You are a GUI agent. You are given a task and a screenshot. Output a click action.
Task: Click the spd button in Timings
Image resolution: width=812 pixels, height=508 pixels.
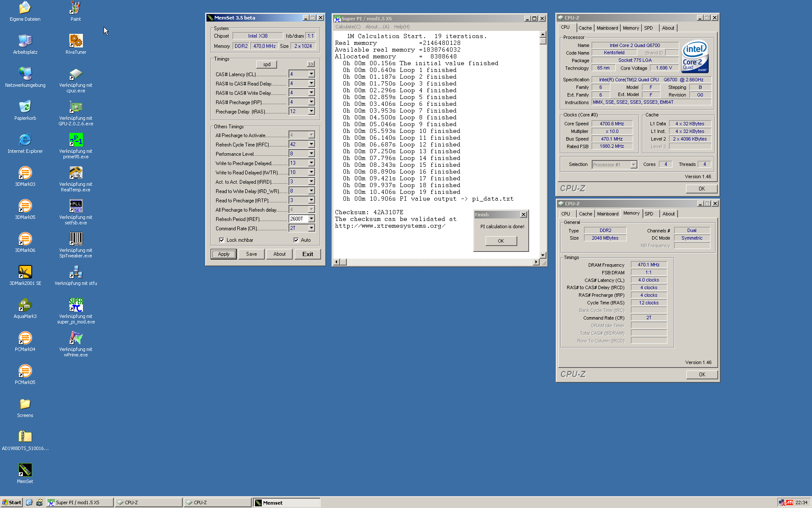point(266,64)
